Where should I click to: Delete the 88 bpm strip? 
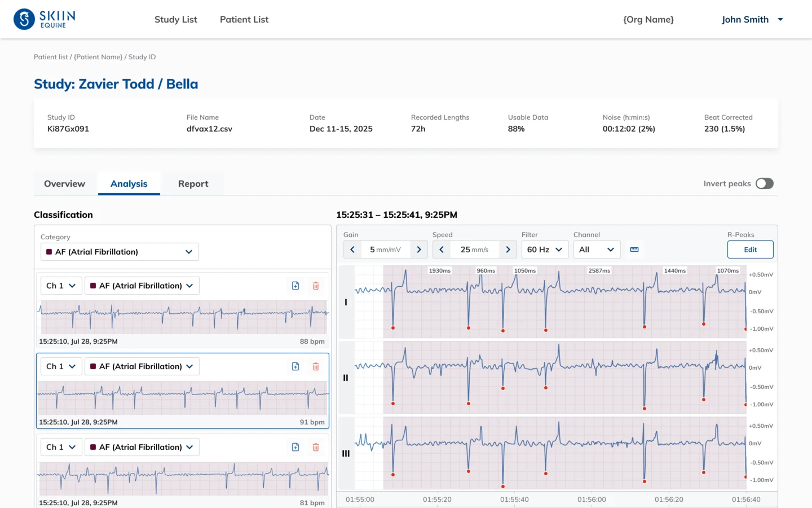point(316,286)
